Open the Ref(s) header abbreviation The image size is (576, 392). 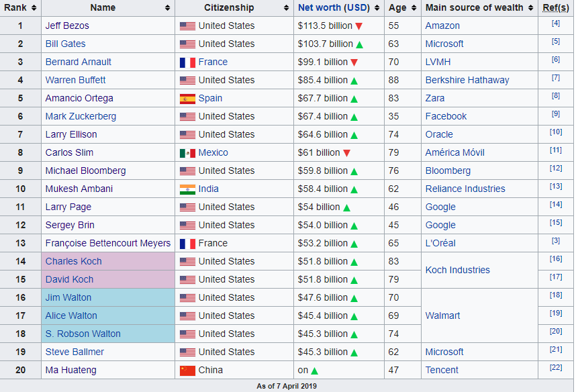tap(556, 7)
